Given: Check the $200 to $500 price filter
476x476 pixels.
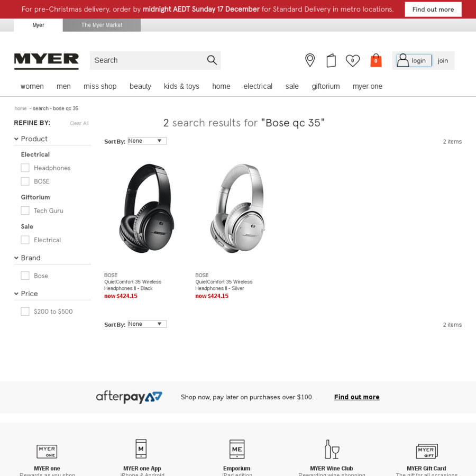Looking at the screenshot, I should click(x=25, y=312).
